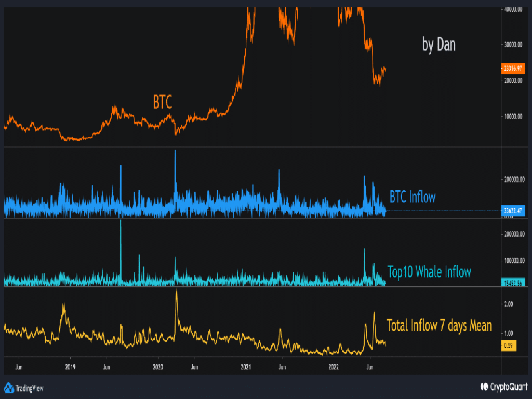
Task: Click the orange BTC series label
Action: click(x=162, y=102)
